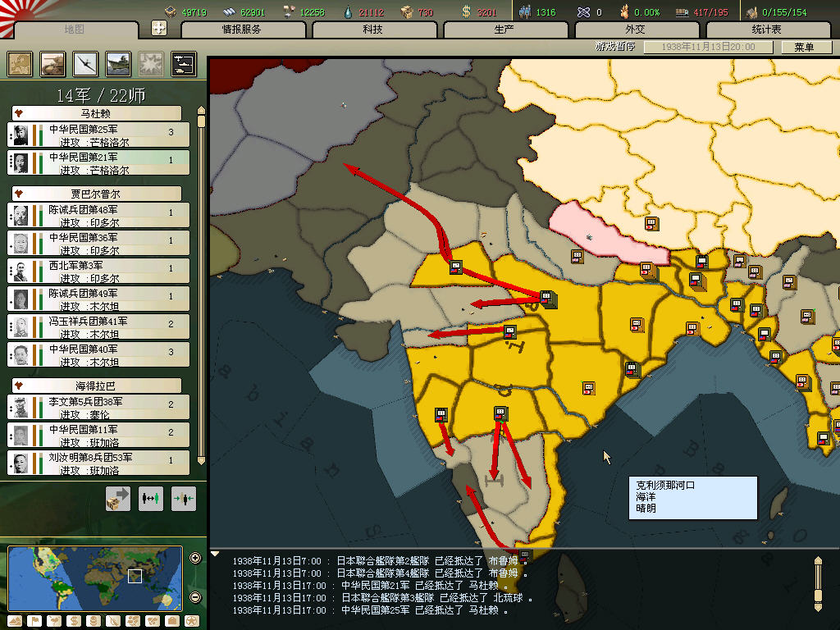Open the combined forces overview icon

(183, 64)
